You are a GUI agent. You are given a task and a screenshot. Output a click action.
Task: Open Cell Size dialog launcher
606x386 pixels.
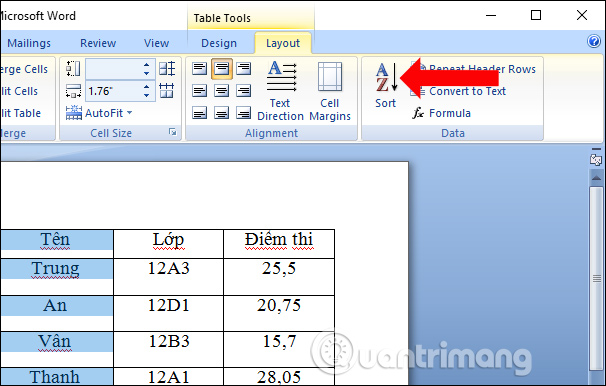point(172,133)
